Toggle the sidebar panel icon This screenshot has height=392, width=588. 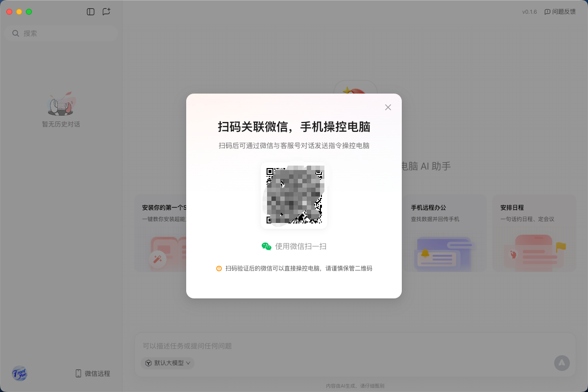tap(91, 12)
